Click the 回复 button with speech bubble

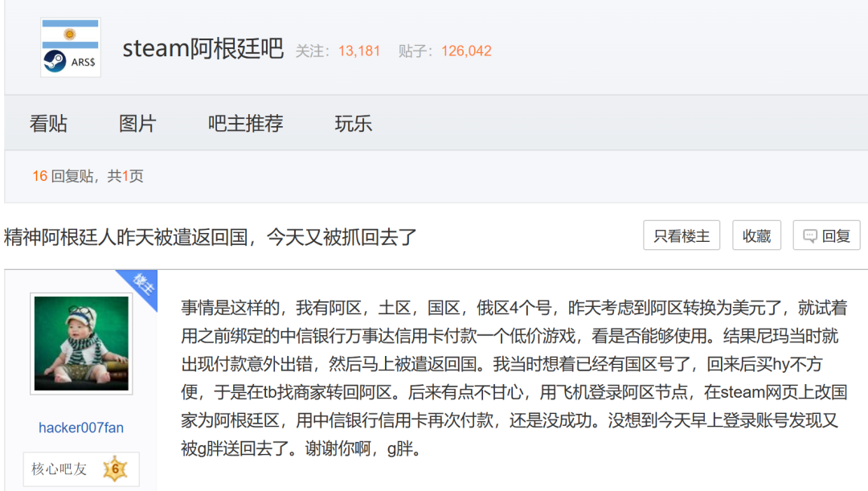[x=826, y=235]
